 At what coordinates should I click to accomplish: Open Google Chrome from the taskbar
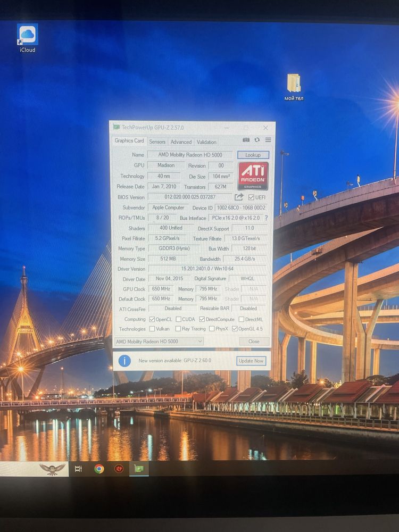99,469
